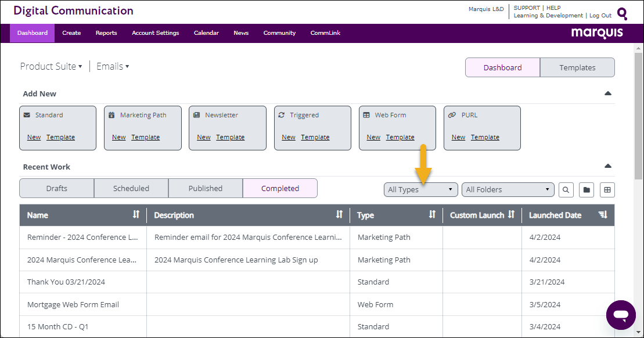Sort by Launched Date column icon
The width and height of the screenshot is (644, 338).
[603, 214]
